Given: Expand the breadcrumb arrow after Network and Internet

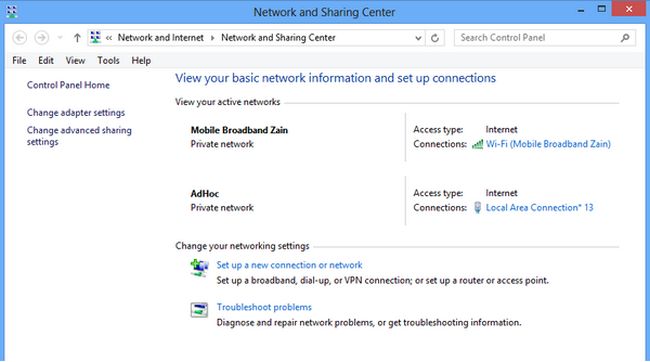Looking at the screenshot, I should click(213, 38).
